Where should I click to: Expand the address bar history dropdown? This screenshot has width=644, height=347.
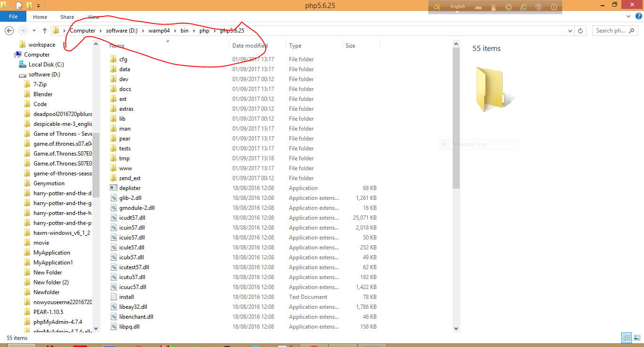point(570,31)
